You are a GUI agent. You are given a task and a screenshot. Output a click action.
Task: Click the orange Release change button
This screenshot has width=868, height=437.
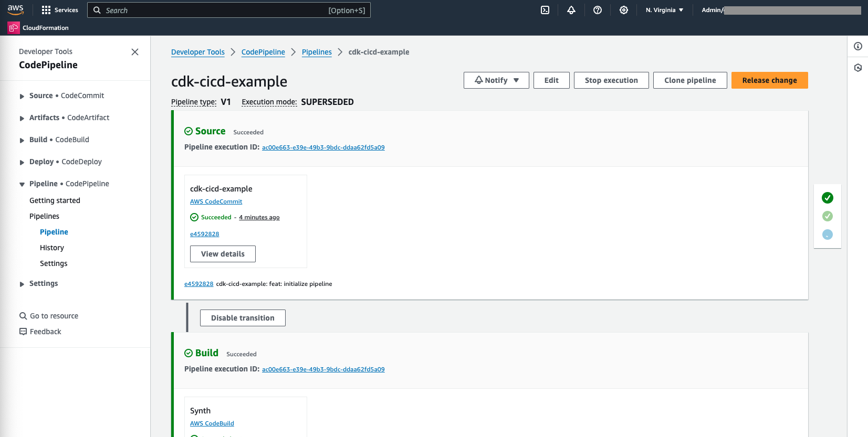(x=769, y=80)
